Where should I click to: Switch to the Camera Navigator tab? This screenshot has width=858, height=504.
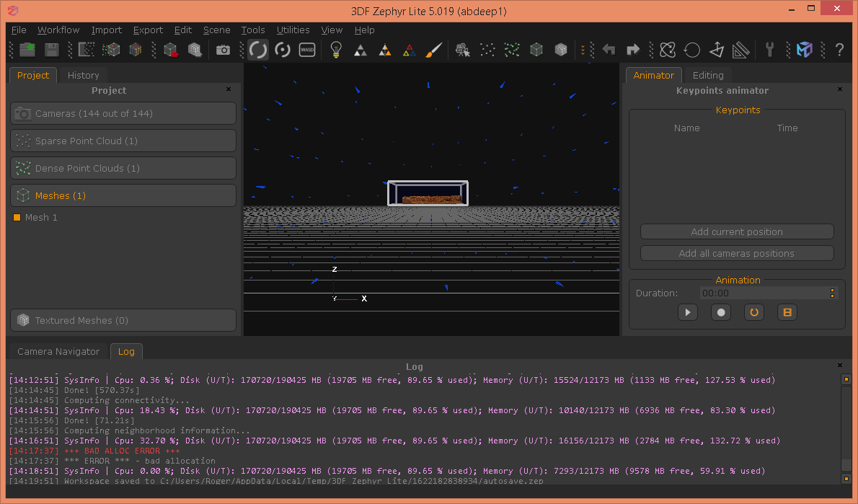coord(58,351)
